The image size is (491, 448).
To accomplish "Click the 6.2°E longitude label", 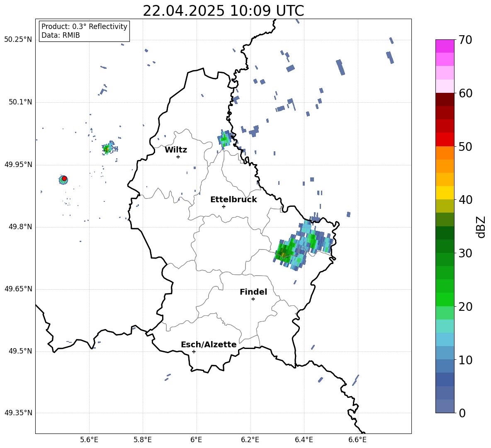I will tap(250, 440).
